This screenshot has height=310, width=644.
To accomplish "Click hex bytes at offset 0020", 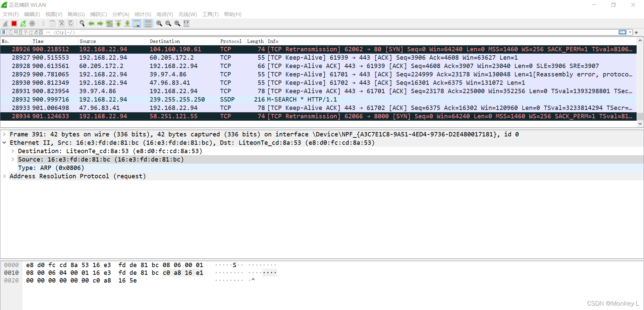I will (x=82, y=281).
